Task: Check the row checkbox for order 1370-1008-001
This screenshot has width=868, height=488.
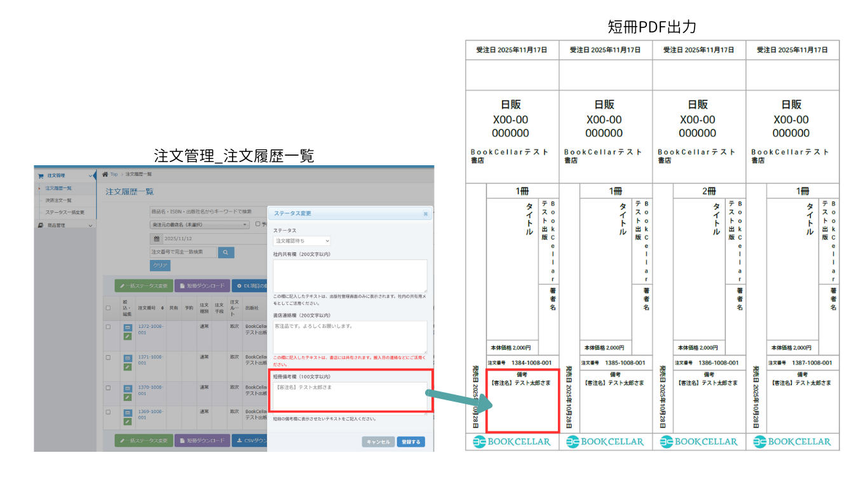Action: tap(108, 388)
